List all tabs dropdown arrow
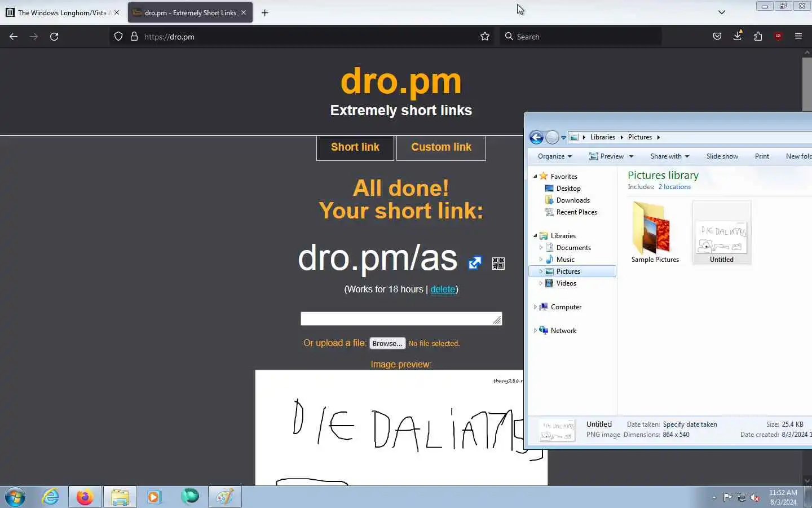812x508 pixels. (x=721, y=12)
